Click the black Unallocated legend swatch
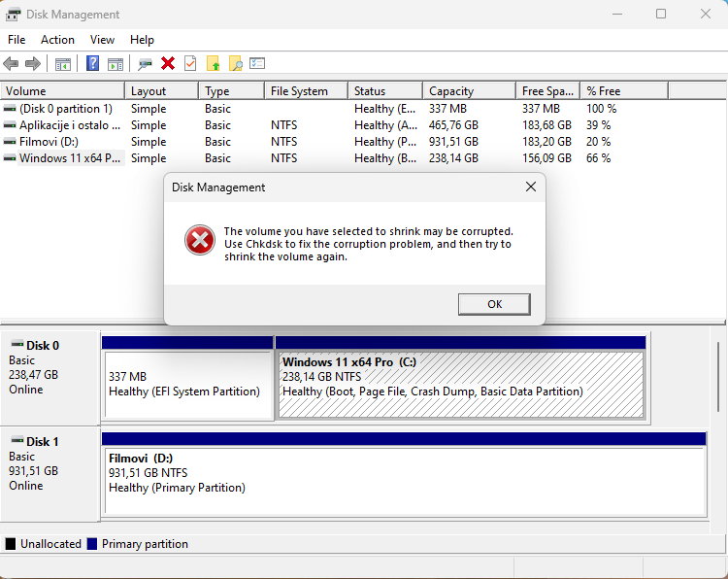 coord(11,544)
